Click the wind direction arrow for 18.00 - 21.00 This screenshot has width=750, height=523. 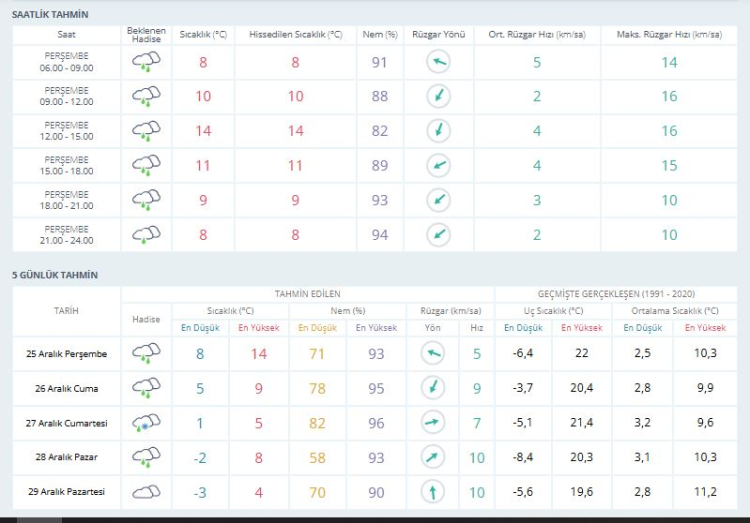438,200
